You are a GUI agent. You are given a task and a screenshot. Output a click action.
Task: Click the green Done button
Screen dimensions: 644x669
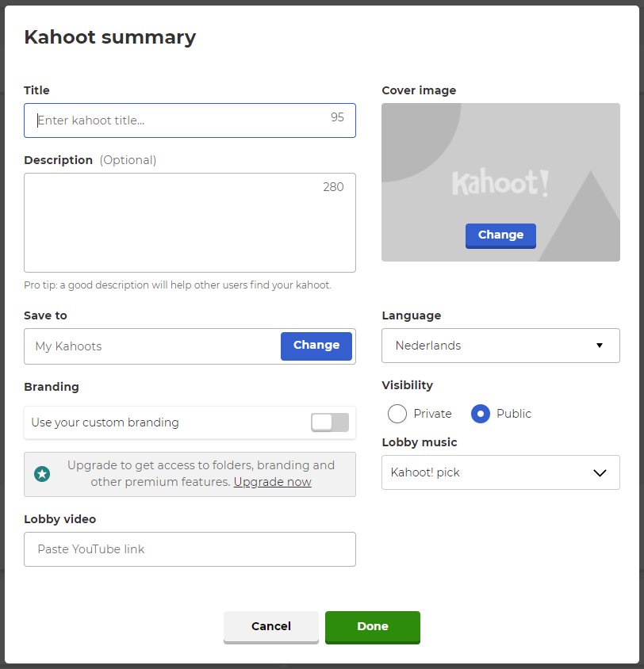pos(373,627)
